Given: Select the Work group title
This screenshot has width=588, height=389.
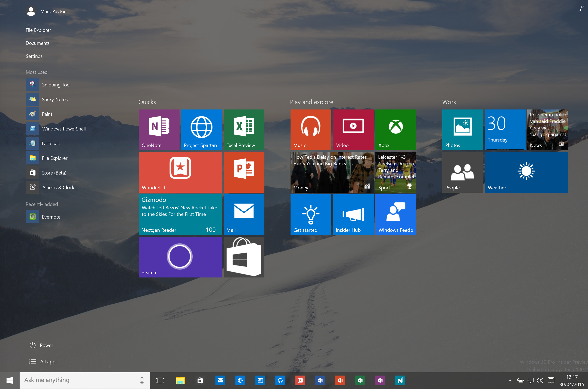Looking at the screenshot, I should click(x=449, y=102).
